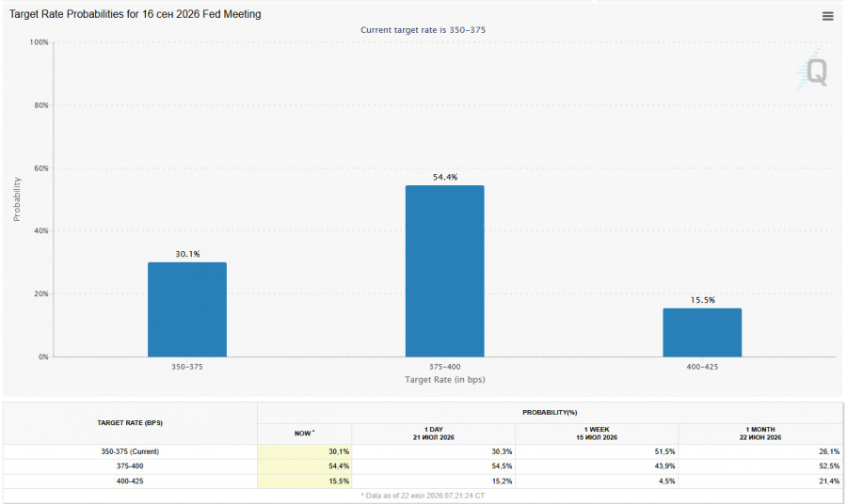The image size is (847, 504).
Task: Click the 51,5% one-week cell
Action: coord(597,451)
